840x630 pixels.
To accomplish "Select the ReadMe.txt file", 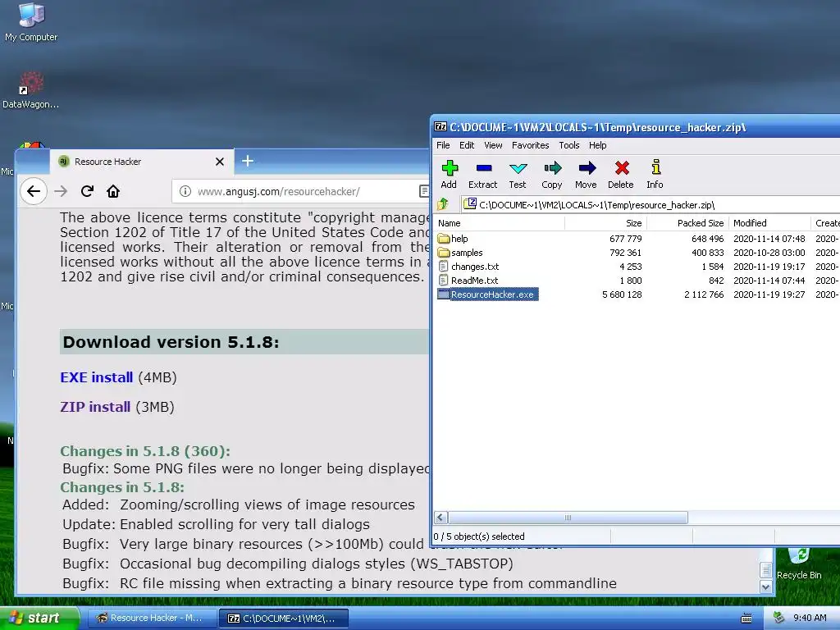I will (474, 281).
